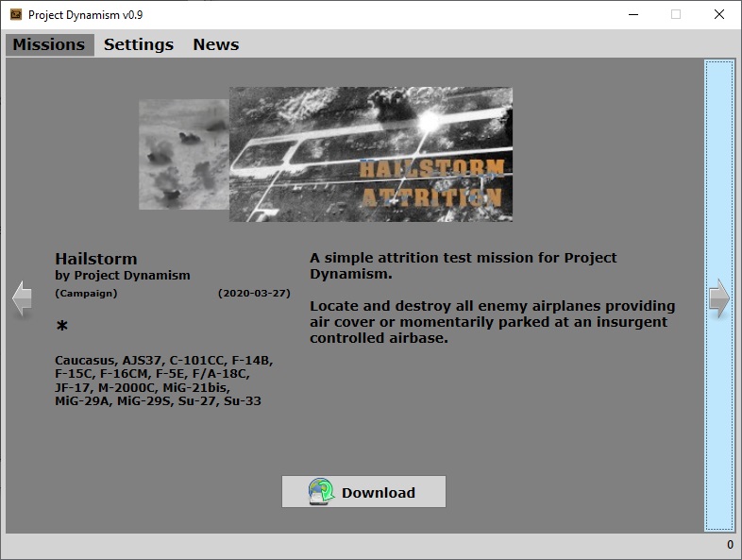Click the (Campaign) mission type label
Image resolution: width=742 pixels, height=560 pixels.
click(86, 294)
